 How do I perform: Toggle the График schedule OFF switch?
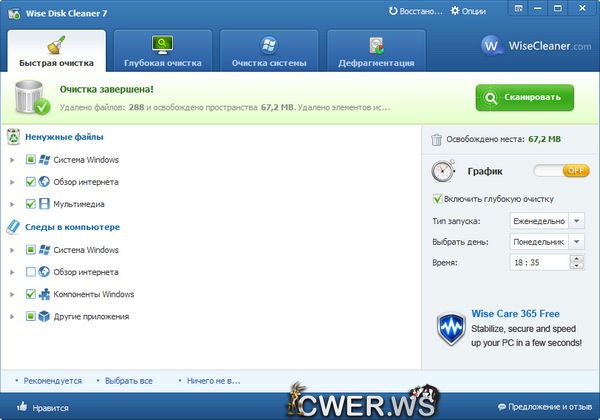[561, 171]
